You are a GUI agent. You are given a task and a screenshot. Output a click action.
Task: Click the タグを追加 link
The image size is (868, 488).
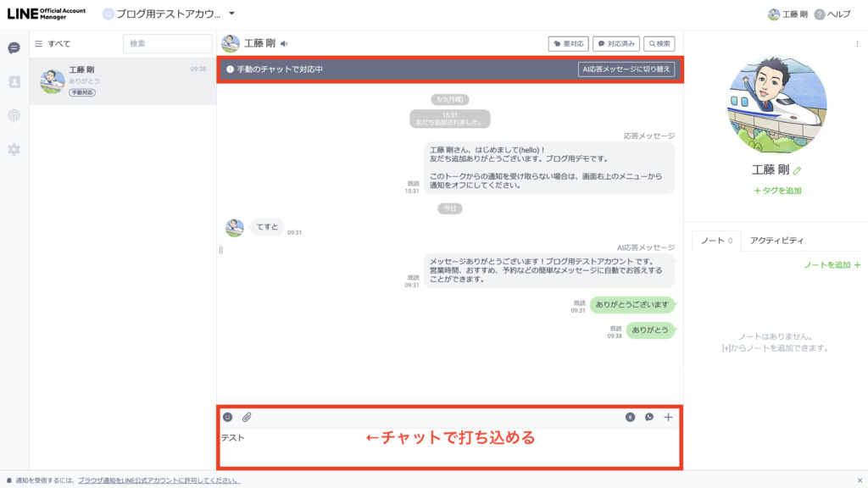pos(777,191)
